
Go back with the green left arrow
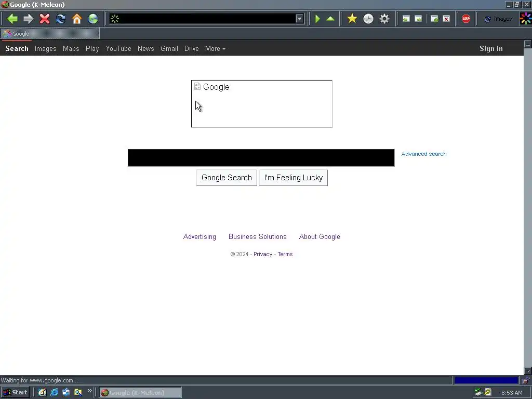12,19
